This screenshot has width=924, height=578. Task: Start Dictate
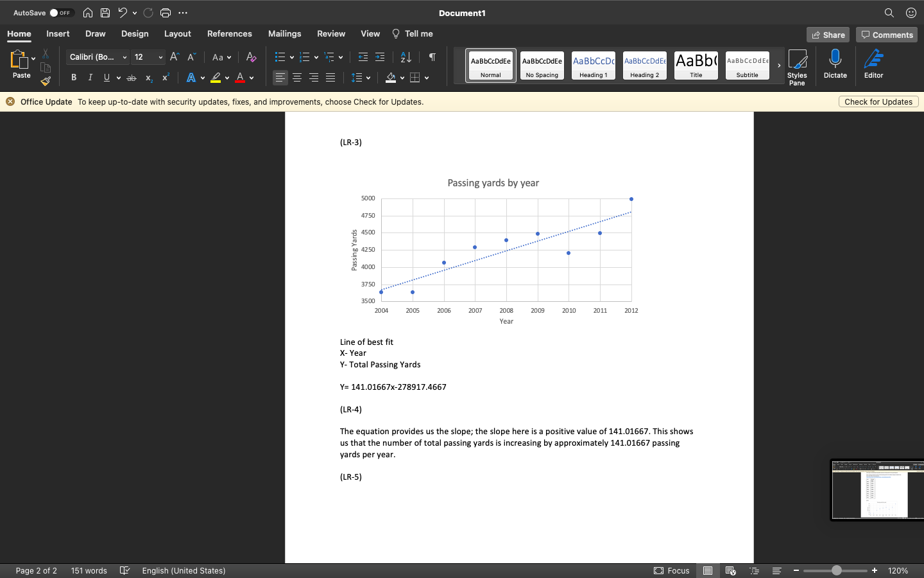coord(835,64)
